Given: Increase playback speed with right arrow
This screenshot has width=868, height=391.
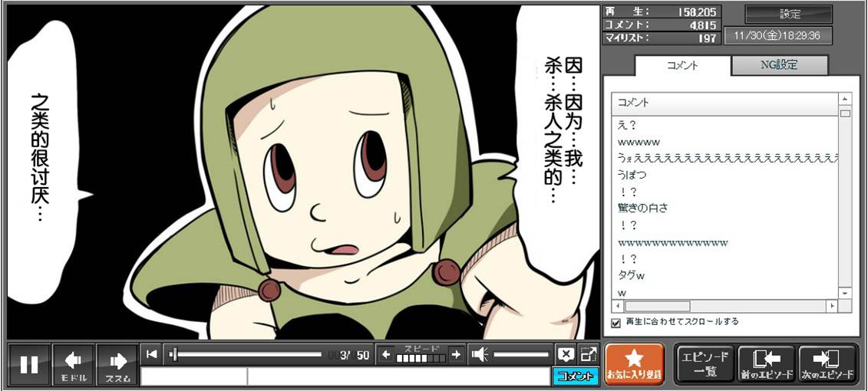Looking at the screenshot, I should [456, 354].
